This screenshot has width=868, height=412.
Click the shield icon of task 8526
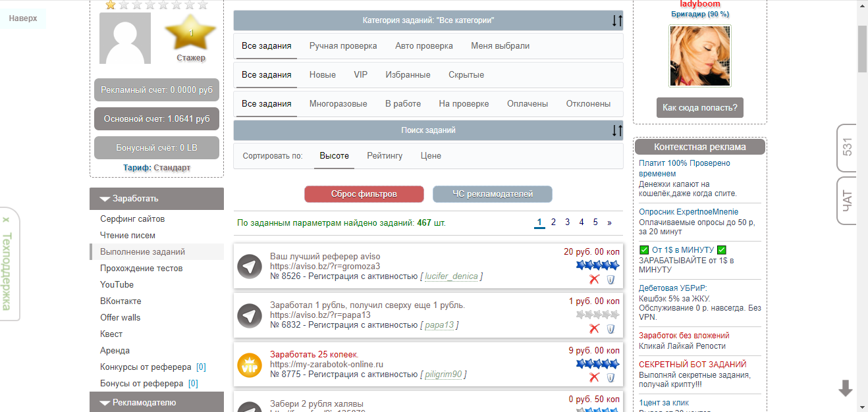point(610,279)
